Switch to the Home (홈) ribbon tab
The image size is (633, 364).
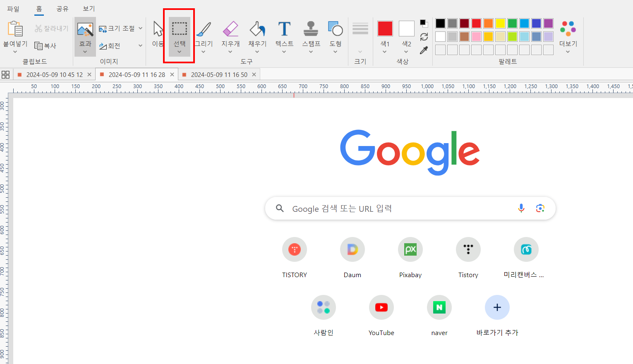(39, 9)
